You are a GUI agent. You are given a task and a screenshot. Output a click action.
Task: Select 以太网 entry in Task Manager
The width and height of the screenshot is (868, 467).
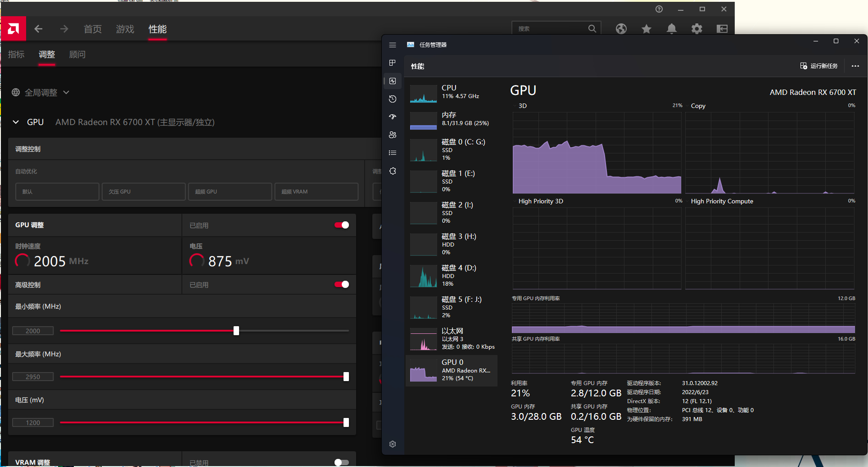click(452, 339)
